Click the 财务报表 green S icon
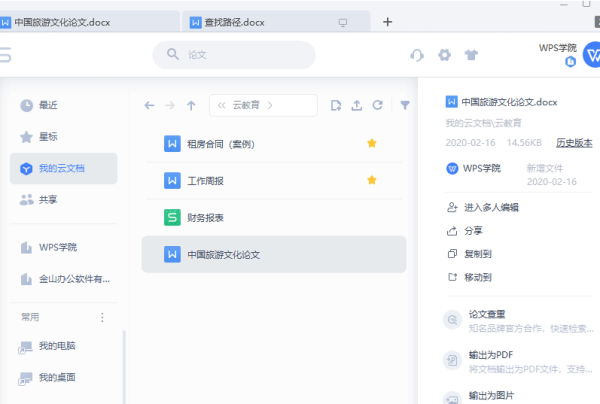 [172, 218]
